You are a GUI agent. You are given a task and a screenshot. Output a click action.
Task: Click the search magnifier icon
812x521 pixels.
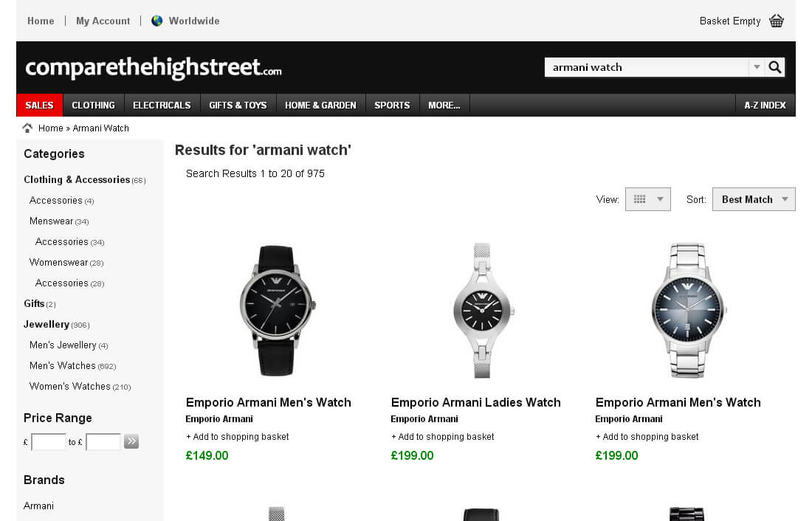774,67
